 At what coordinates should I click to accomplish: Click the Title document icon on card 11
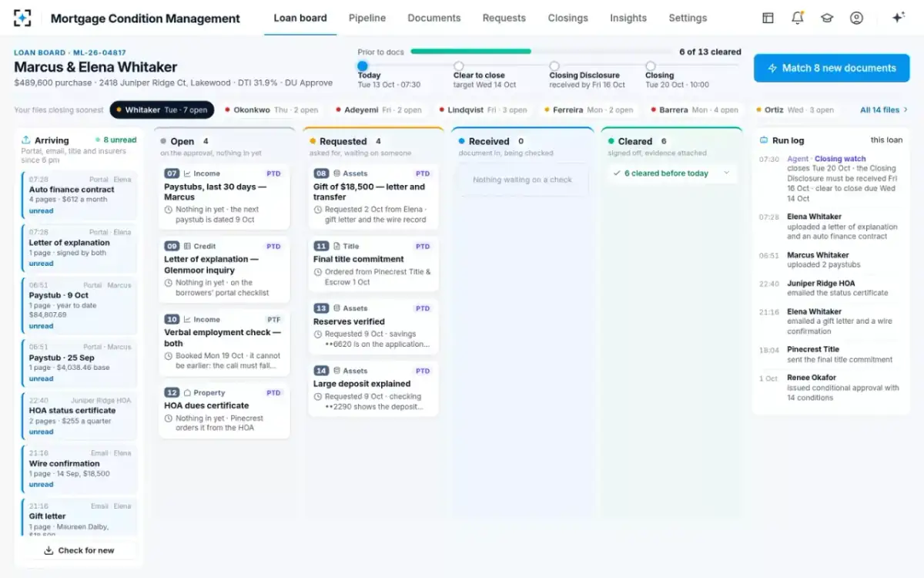pyautogui.click(x=336, y=247)
